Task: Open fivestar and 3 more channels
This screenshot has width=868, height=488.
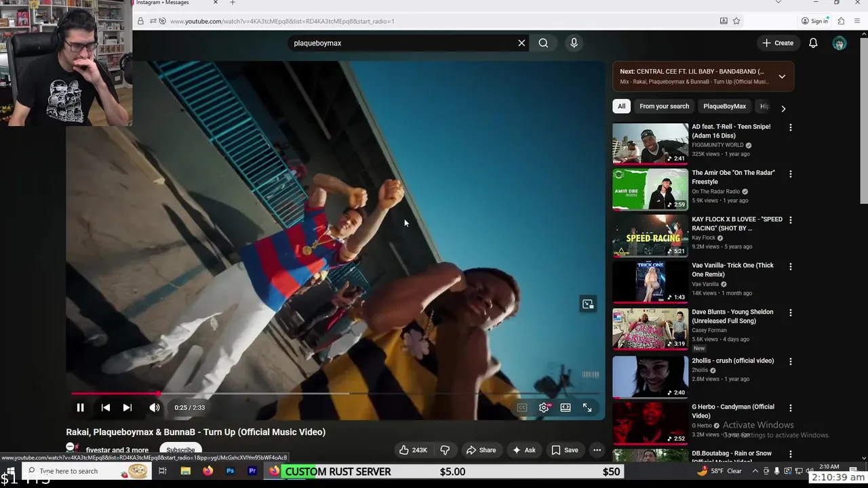Action: pos(117,450)
